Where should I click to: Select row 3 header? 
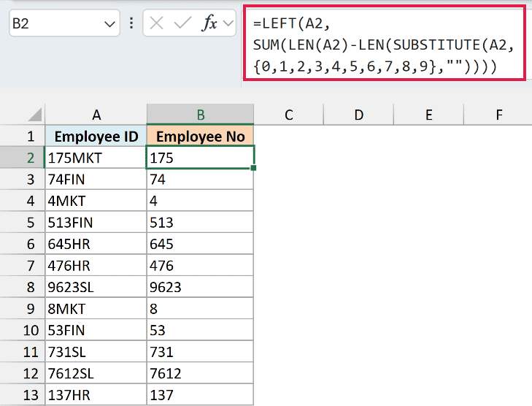click(23, 179)
